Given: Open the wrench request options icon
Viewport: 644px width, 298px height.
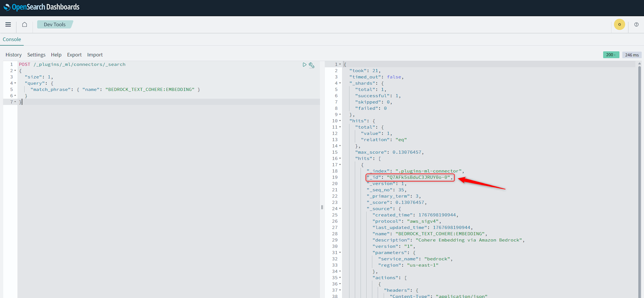Looking at the screenshot, I should point(312,65).
